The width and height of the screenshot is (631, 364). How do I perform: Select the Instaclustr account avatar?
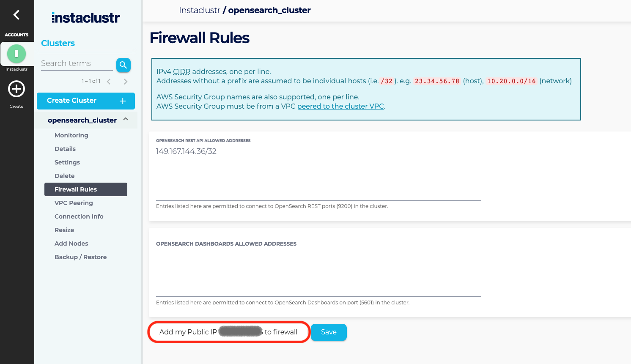(x=16, y=54)
